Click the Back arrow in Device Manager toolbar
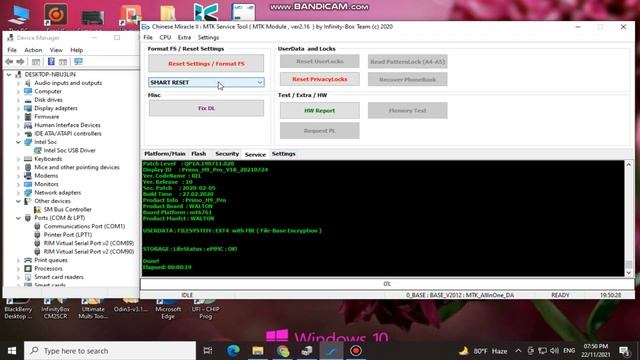Image resolution: width=640 pixels, height=360 pixels. 9,62
